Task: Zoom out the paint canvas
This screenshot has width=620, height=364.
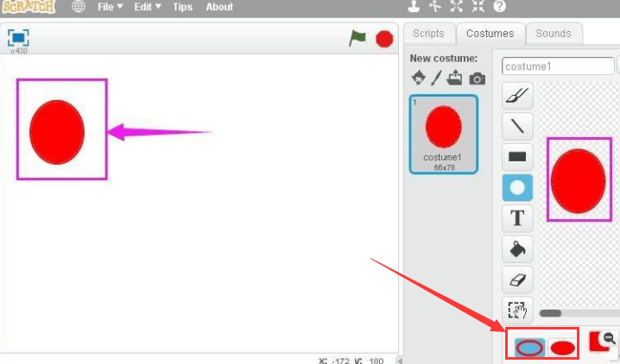Action: (610, 339)
